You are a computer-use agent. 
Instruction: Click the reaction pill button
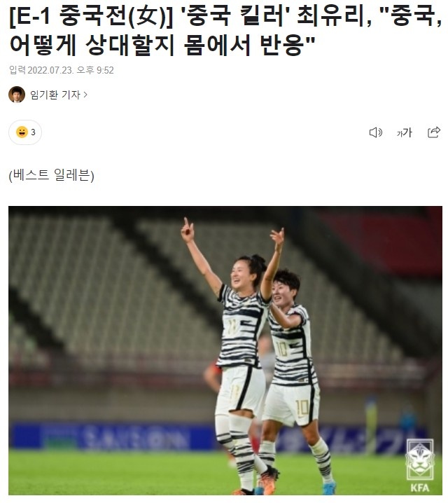click(25, 132)
